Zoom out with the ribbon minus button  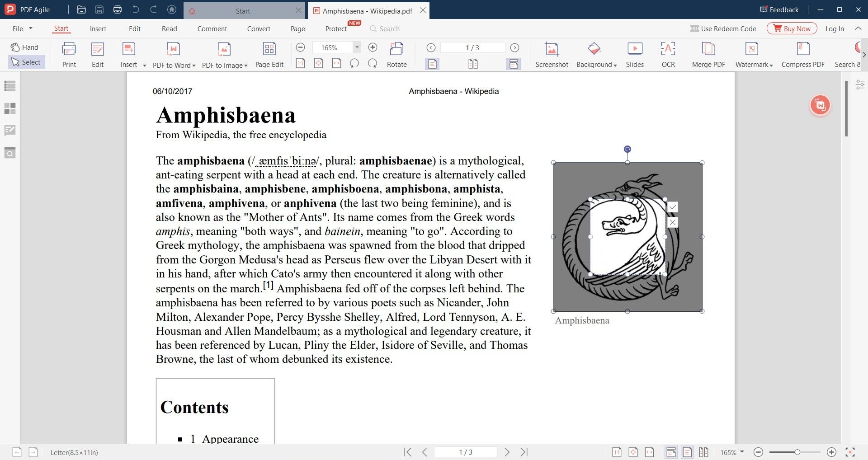[x=300, y=47]
